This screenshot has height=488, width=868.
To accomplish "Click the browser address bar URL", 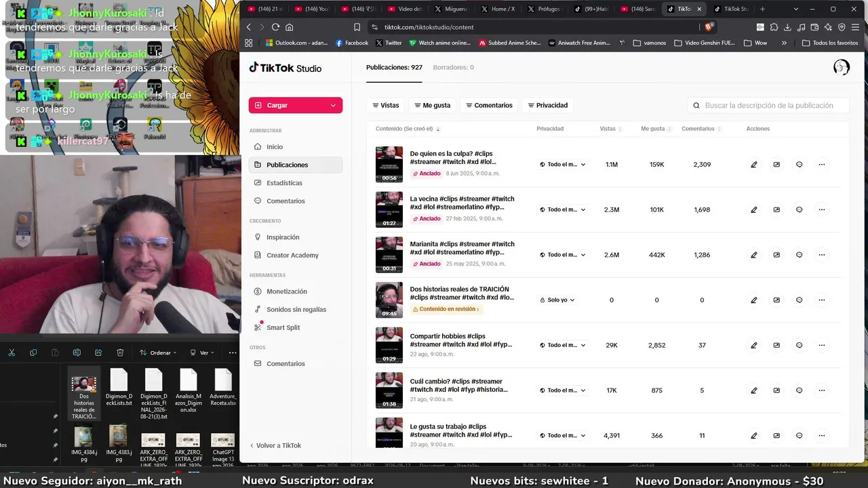I will pyautogui.click(x=429, y=27).
